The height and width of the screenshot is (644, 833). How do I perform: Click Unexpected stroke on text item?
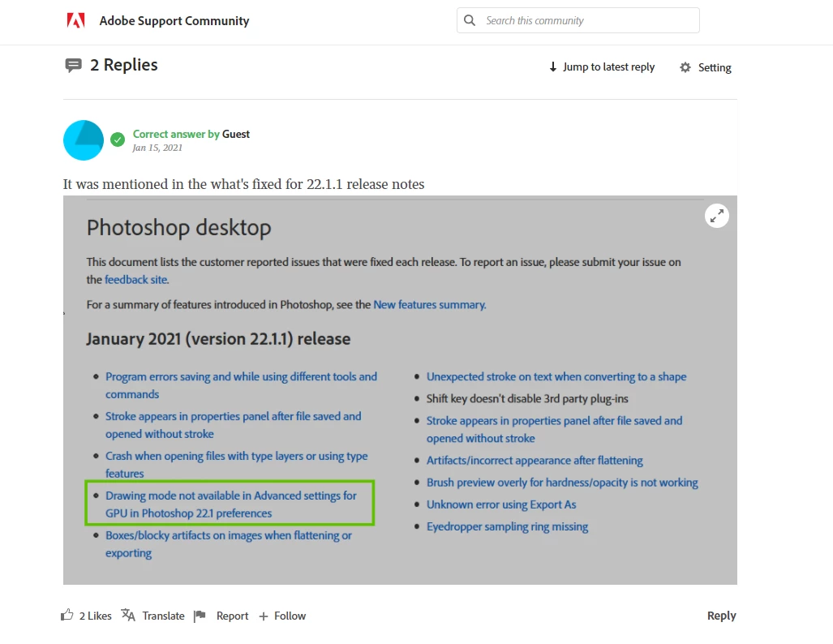[556, 376]
